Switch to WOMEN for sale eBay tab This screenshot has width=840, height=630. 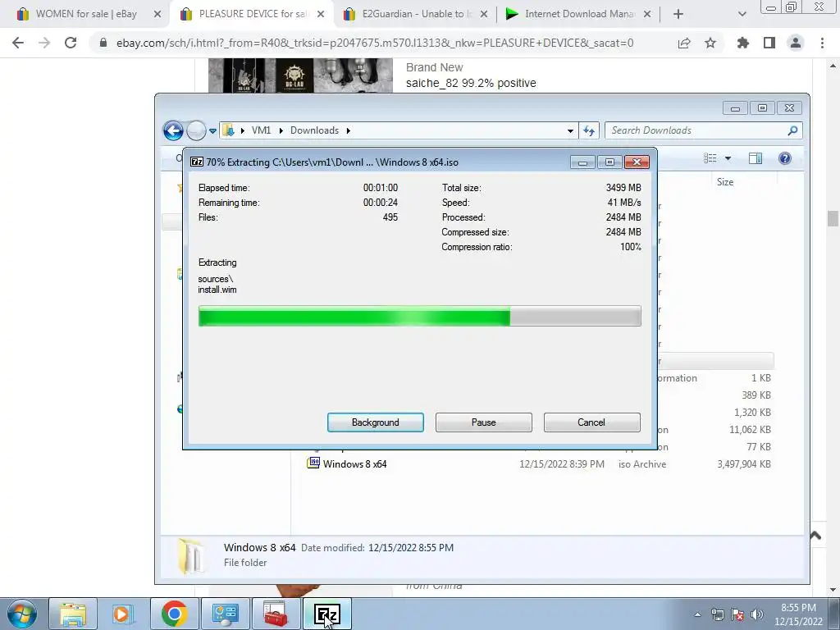tap(86, 14)
